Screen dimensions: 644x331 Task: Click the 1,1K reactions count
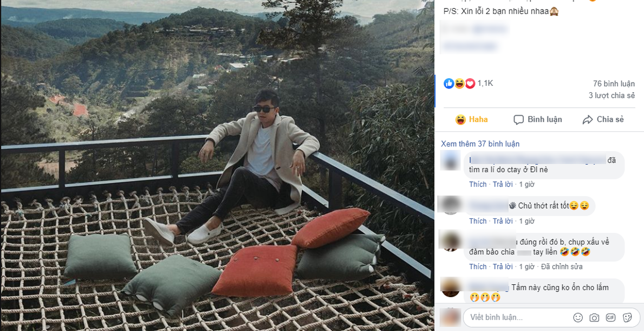point(485,83)
